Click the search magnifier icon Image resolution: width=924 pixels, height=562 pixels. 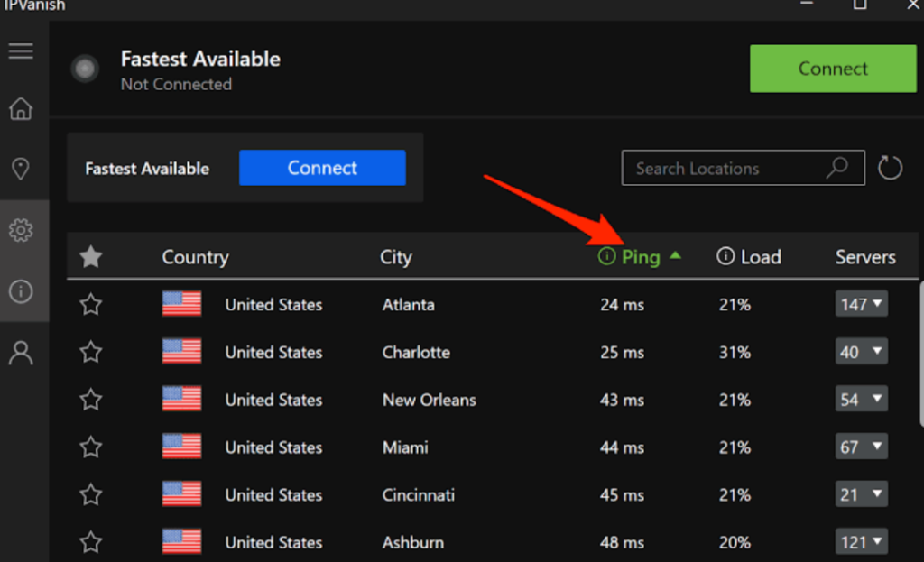tap(837, 168)
